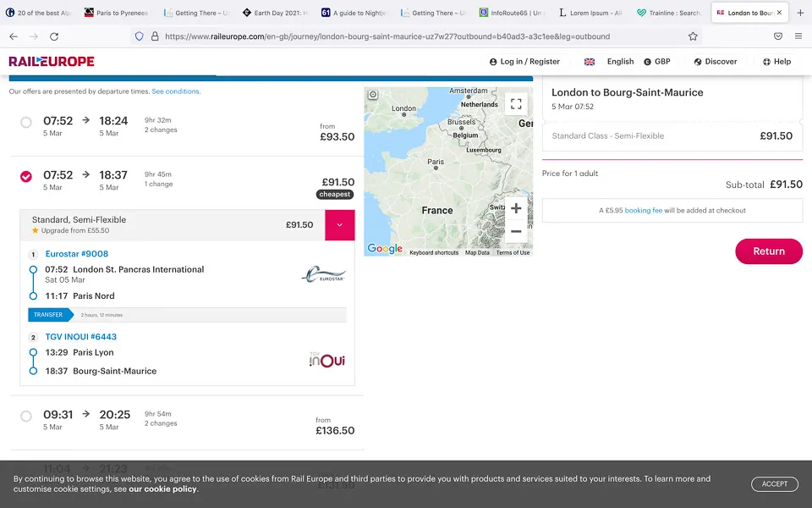
Task: Click the Rail Europe logo
Action: click(52, 61)
